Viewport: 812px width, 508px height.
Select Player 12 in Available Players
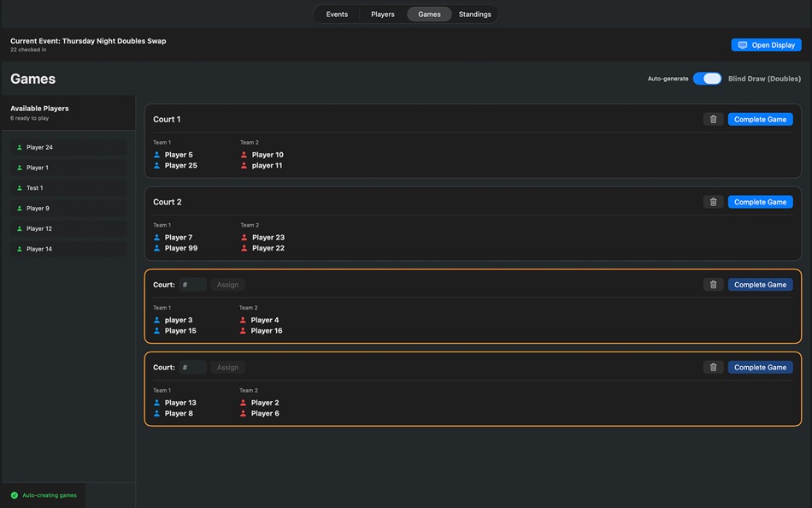coord(68,228)
